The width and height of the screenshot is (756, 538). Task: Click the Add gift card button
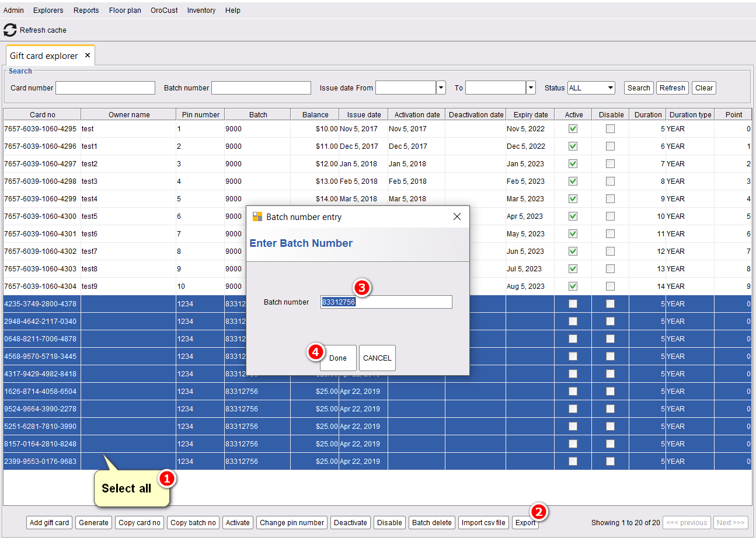pos(50,523)
